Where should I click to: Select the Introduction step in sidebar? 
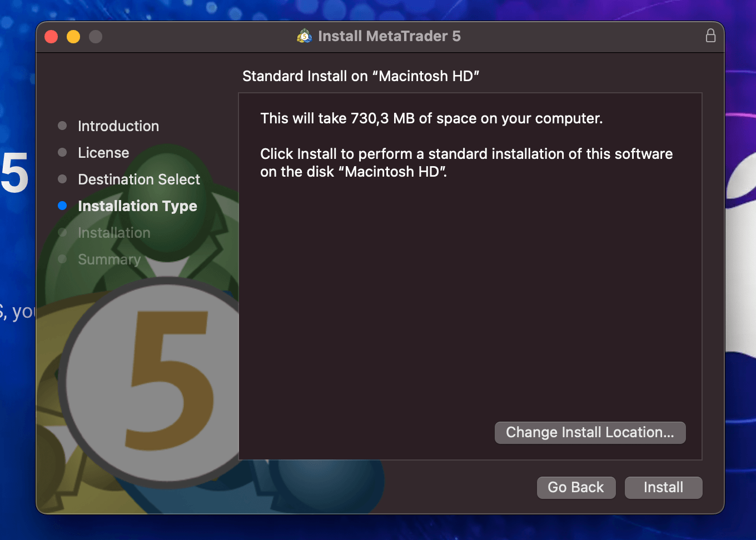(118, 126)
